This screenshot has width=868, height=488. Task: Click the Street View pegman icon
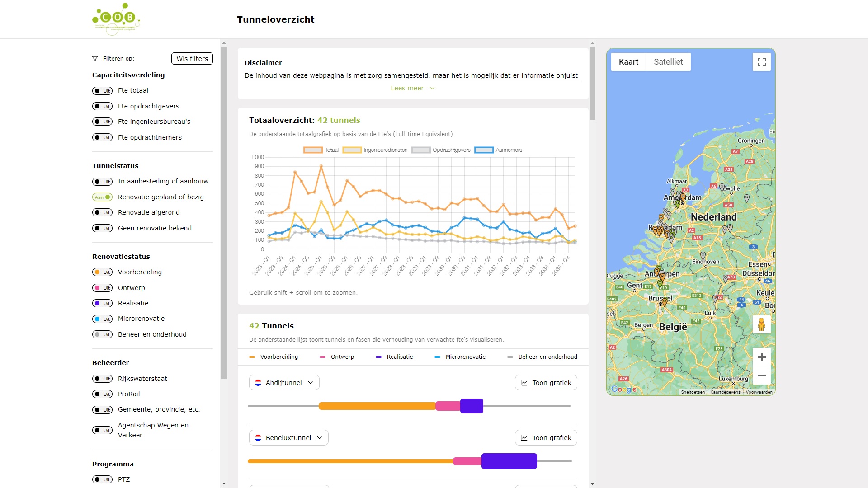tap(761, 324)
